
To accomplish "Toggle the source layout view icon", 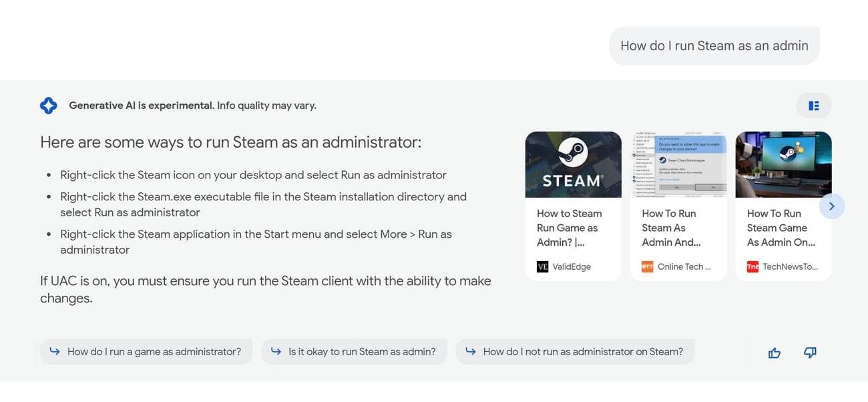I will click(x=813, y=106).
